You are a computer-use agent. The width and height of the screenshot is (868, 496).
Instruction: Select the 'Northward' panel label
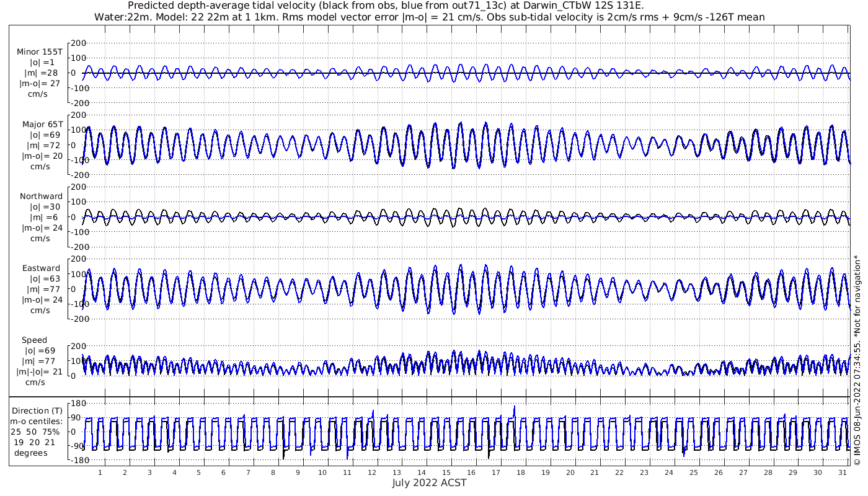pos(41,197)
